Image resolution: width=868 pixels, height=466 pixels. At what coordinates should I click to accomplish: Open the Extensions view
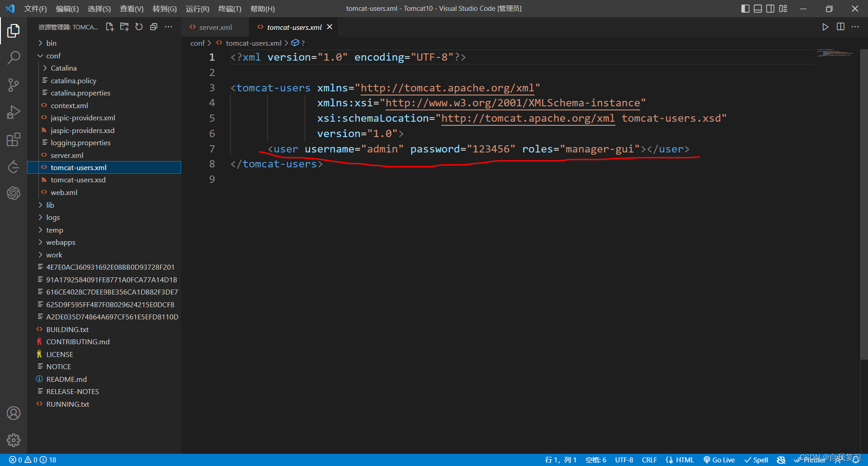[x=14, y=139]
